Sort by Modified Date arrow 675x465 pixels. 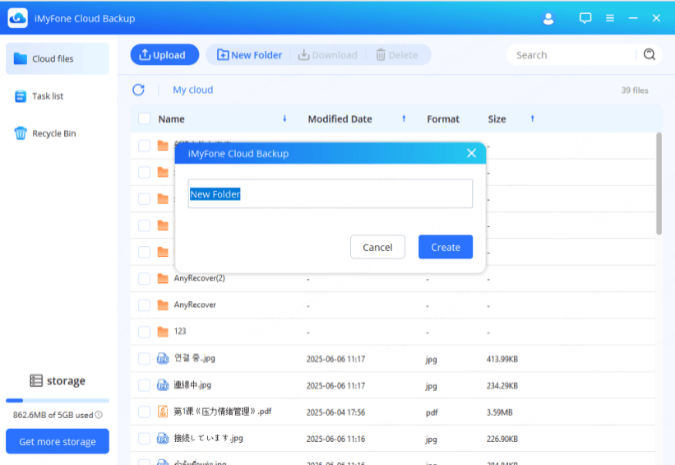tap(404, 118)
